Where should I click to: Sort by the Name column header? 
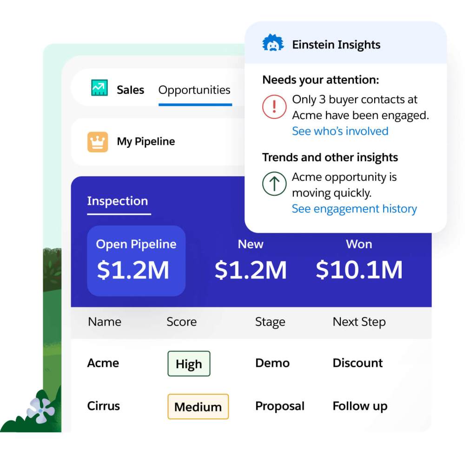pos(105,322)
